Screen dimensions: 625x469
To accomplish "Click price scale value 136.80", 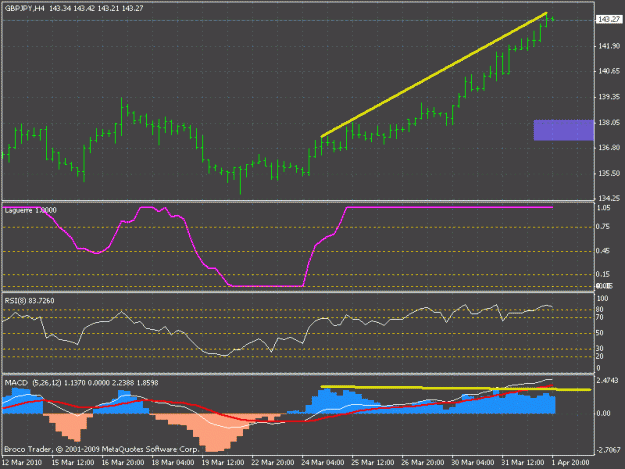I will (609, 148).
